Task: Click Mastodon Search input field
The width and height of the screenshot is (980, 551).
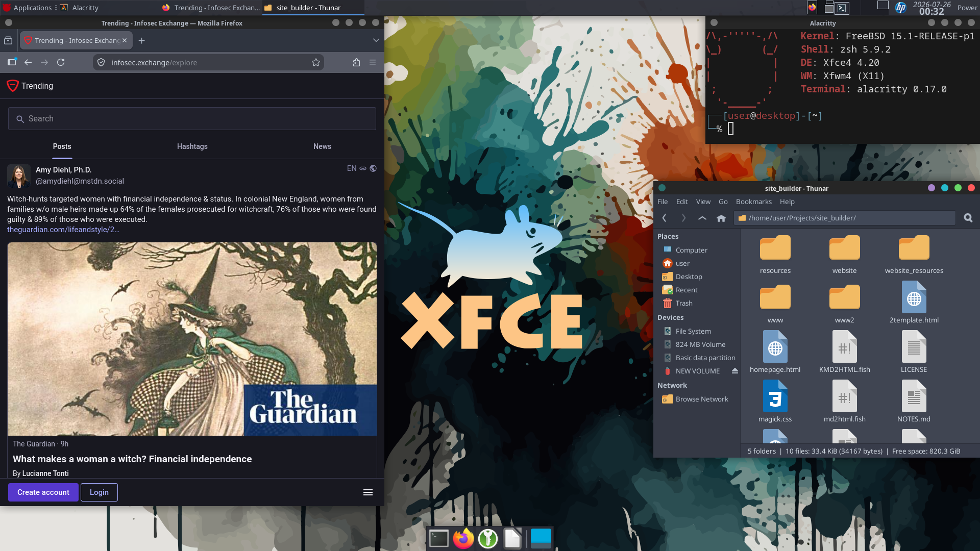Action: (192, 118)
